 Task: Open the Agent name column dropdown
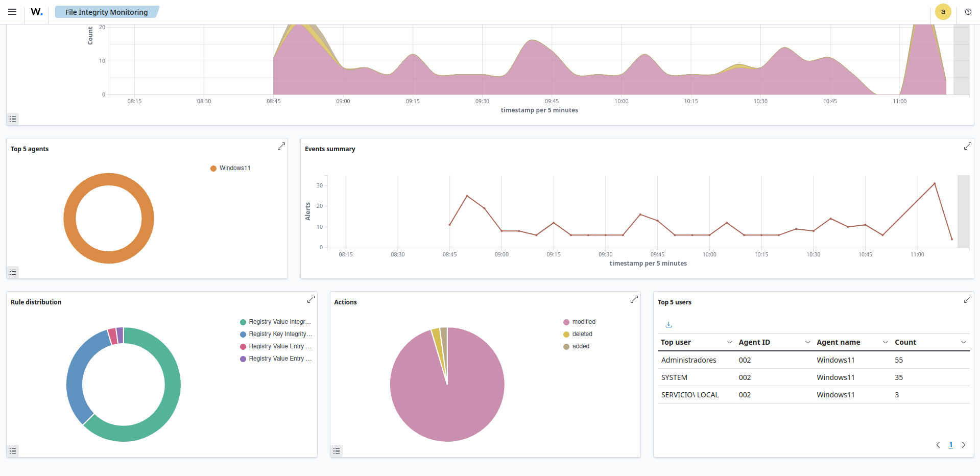[886, 342]
